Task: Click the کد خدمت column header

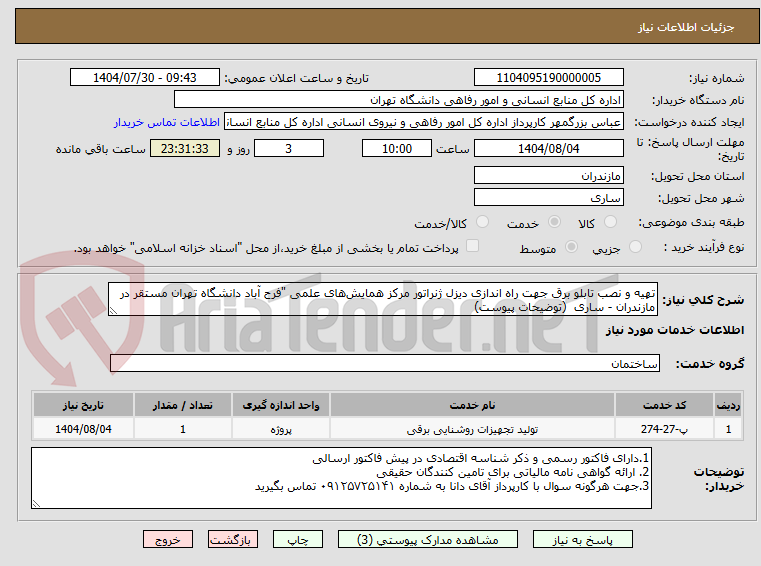Action: tap(664, 405)
